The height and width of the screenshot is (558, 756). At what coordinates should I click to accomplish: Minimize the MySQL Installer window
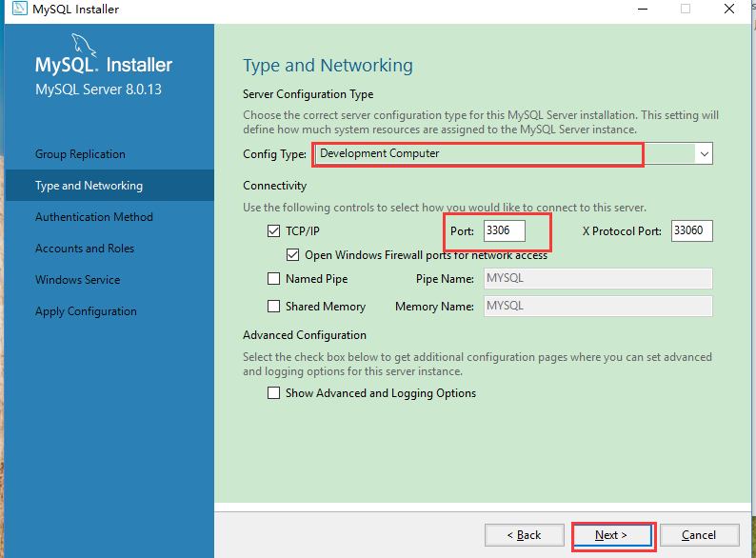(642, 9)
